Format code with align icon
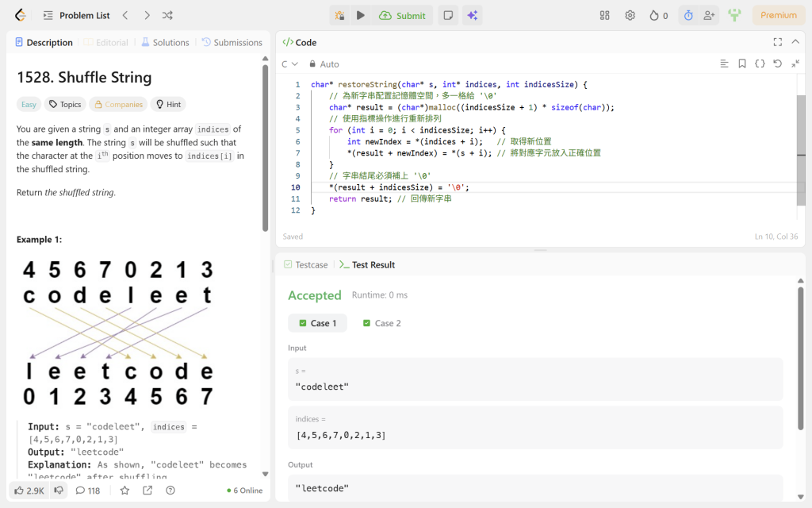Viewport: 812px width, 508px height. click(725, 63)
